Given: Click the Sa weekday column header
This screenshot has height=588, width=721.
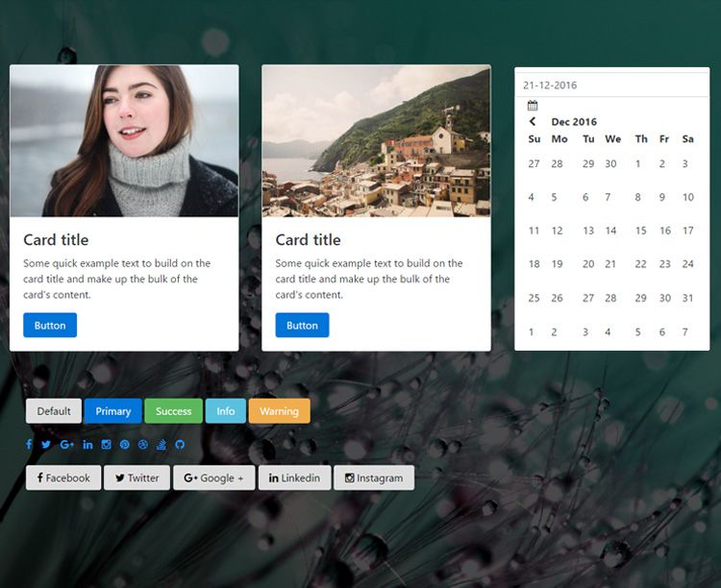Looking at the screenshot, I should click(688, 139).
